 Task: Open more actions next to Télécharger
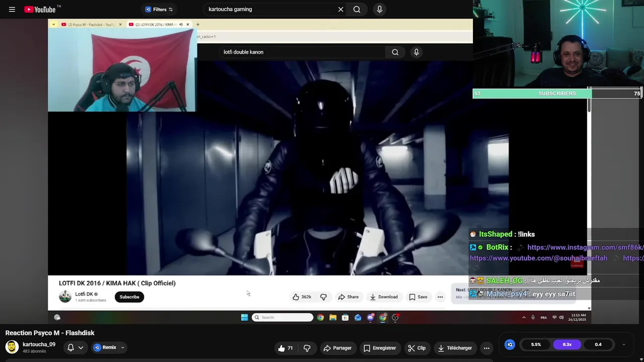487,348
